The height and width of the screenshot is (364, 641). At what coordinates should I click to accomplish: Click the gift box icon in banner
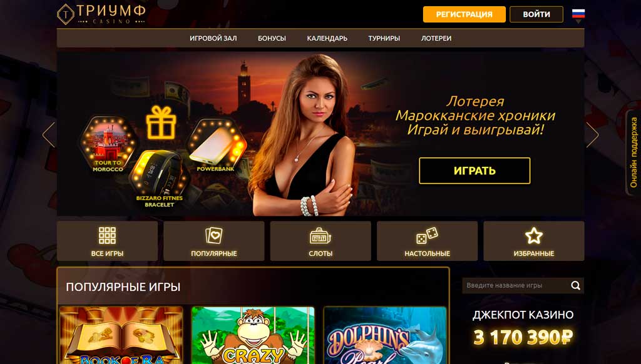[161, 122]
